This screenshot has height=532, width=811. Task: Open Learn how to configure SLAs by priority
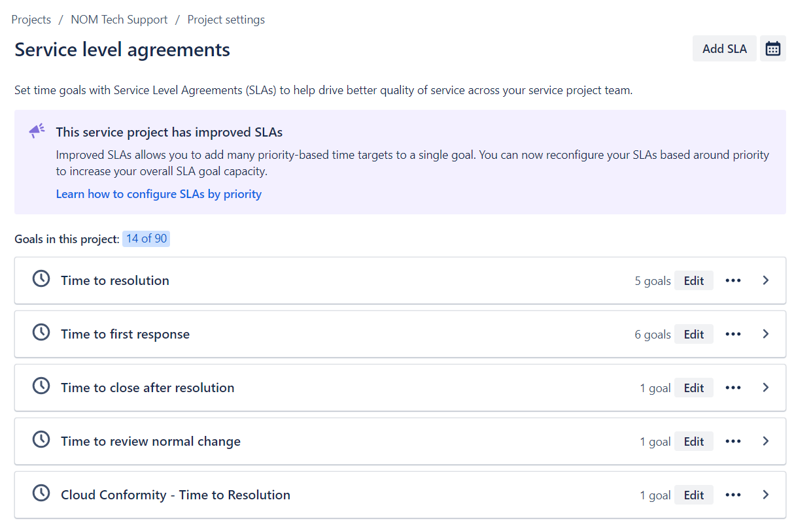[x=159, y=194]
